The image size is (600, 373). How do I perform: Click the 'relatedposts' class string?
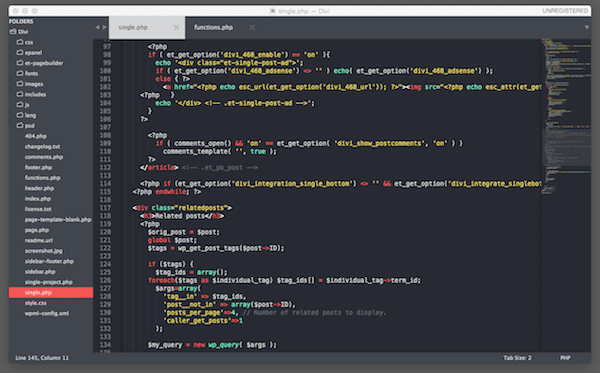point(200,208)
